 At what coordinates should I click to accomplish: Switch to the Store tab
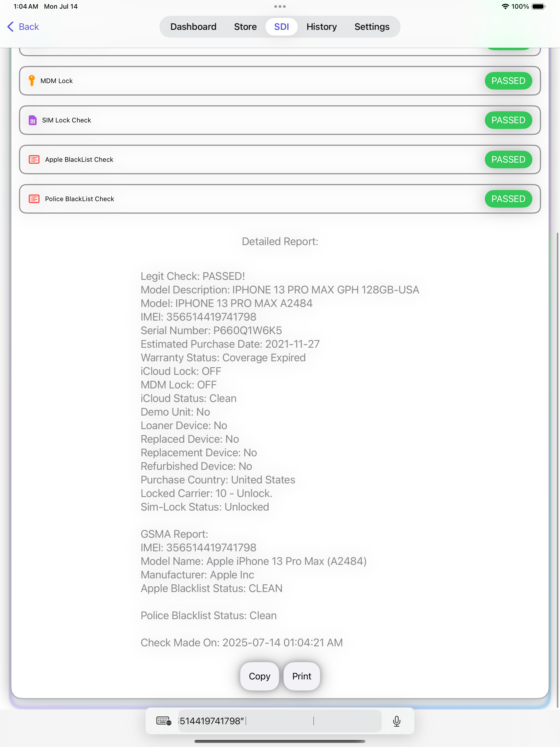(245, 27)
